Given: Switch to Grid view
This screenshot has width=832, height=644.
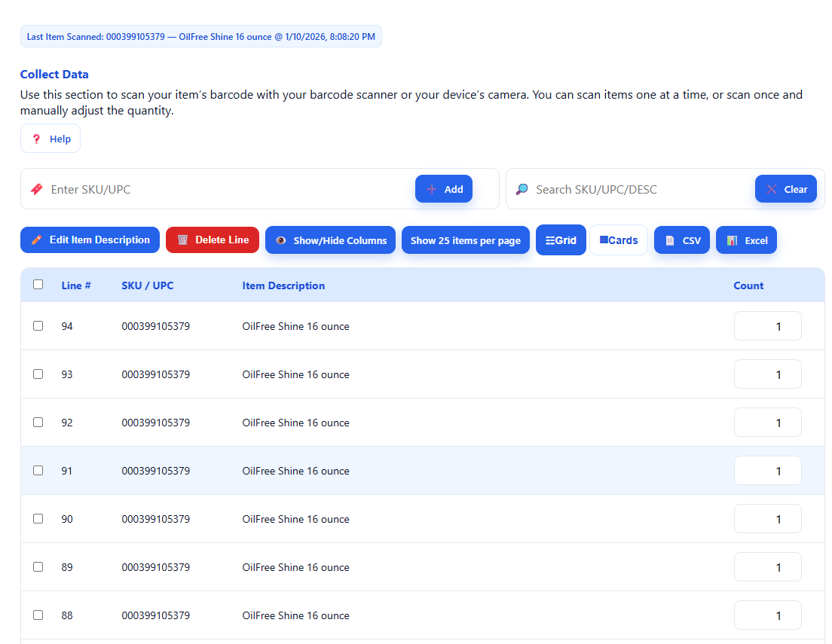Looking at the screenshot, I should click(561, 240).
